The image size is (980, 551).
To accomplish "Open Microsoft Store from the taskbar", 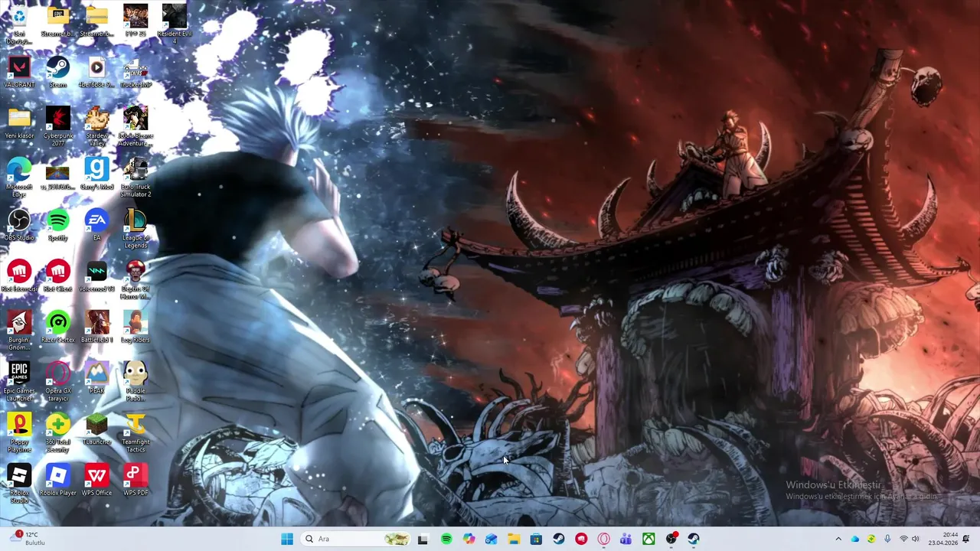I will [x=536, y=539].
